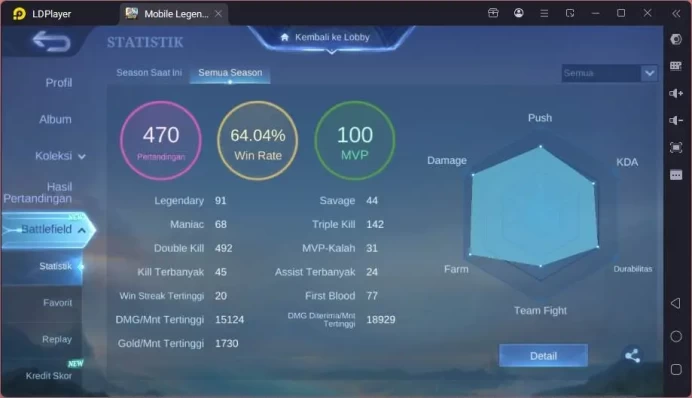692x398 pixels.
Task: Click MVP-Kalah value 31
Action: click(372, 248)
